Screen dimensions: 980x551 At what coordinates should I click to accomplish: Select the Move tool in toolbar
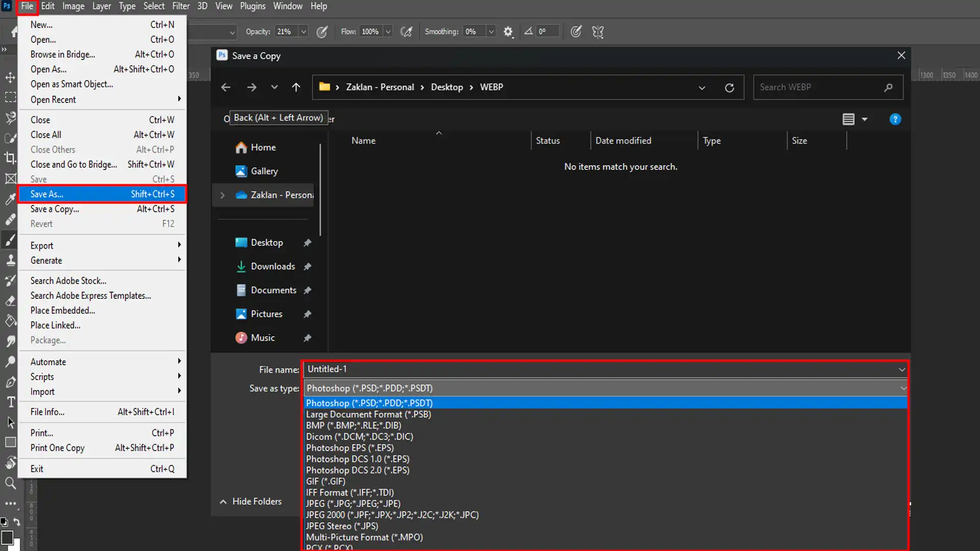(10, 78)
